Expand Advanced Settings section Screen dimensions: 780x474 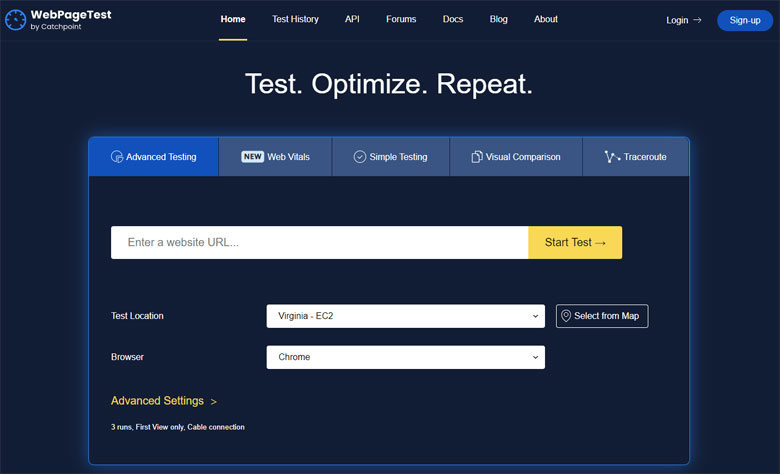click(x=163, y=401)
